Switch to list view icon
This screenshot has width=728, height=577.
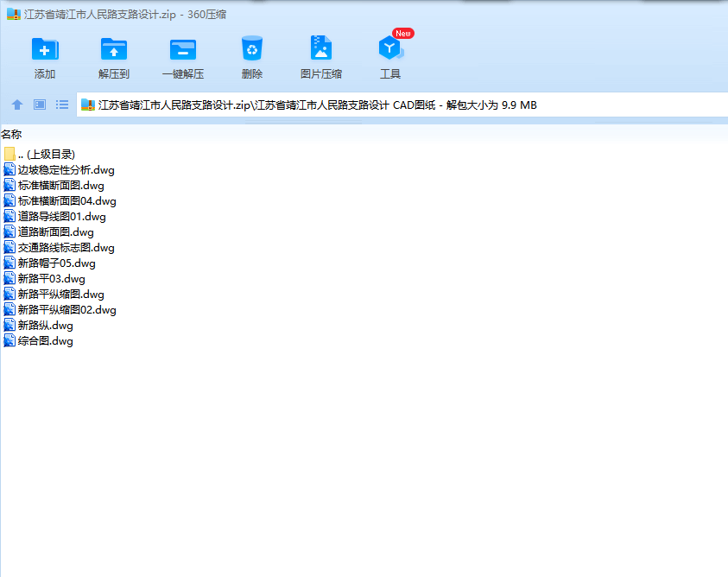(62, 105)
